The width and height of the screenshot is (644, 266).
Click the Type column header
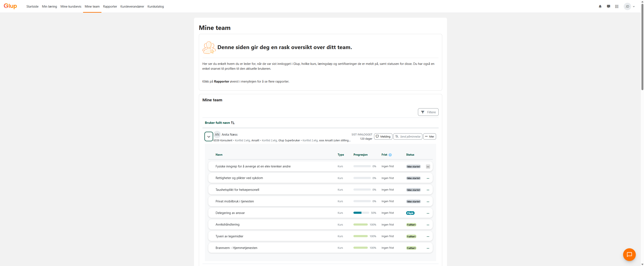341,155
